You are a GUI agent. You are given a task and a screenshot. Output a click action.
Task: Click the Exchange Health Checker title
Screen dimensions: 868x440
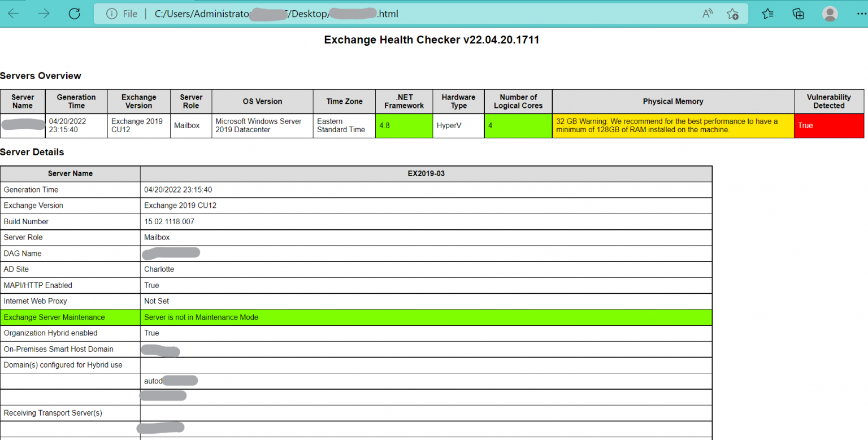431,40
